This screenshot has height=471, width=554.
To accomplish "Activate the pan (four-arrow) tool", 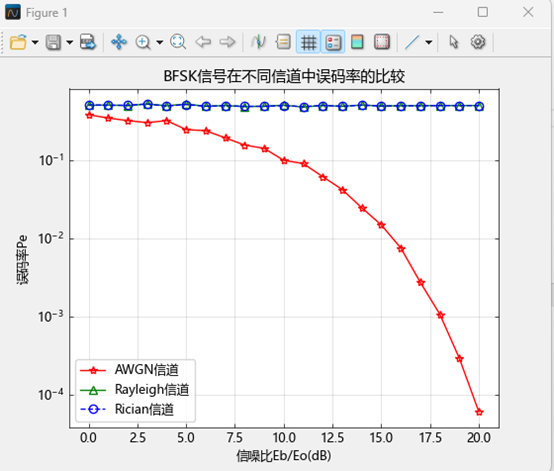I will pyautogui.click(x=119, y=42).
